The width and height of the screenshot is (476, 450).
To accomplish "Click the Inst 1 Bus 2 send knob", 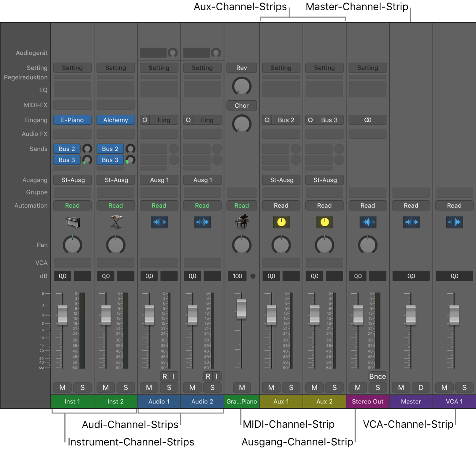I will [x=87, y=149].
